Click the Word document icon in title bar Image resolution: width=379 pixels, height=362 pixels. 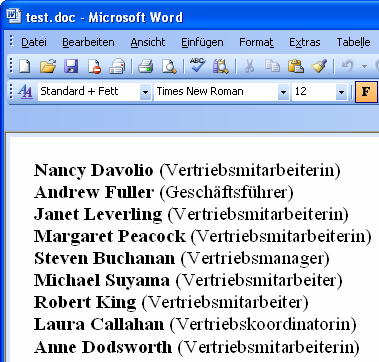(14, 16)
